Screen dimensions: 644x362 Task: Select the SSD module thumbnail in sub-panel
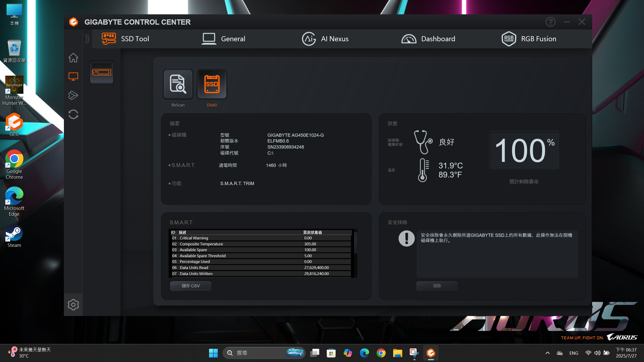click(102, 72)
